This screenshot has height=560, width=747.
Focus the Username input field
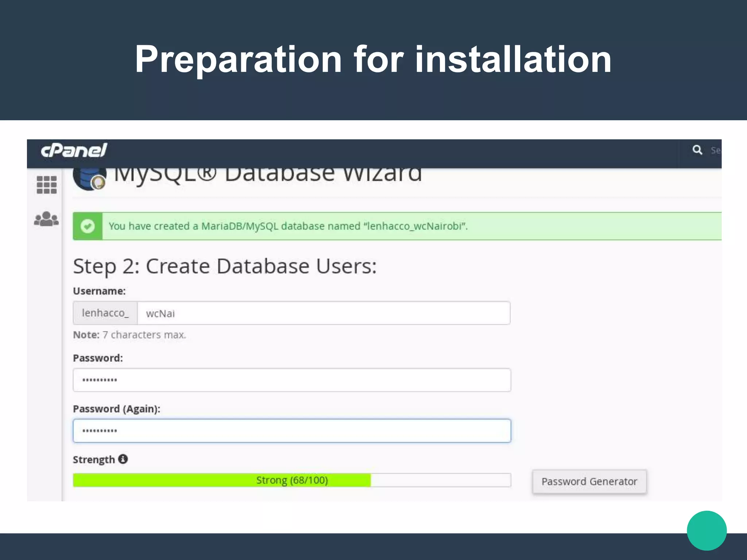(x=324, y=313)
